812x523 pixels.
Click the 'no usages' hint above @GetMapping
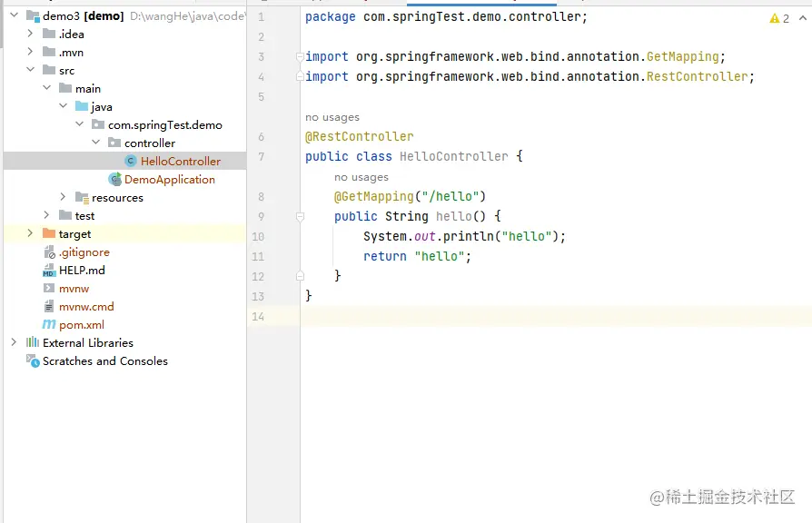[x=361, y=177]
